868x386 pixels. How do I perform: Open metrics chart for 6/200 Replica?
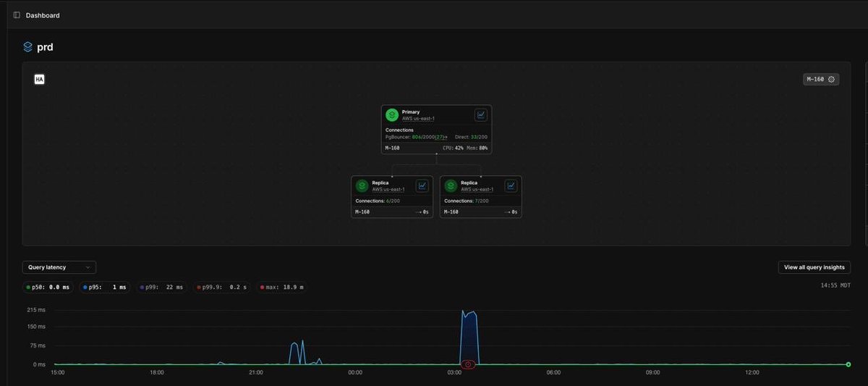[x=422, y=185]
